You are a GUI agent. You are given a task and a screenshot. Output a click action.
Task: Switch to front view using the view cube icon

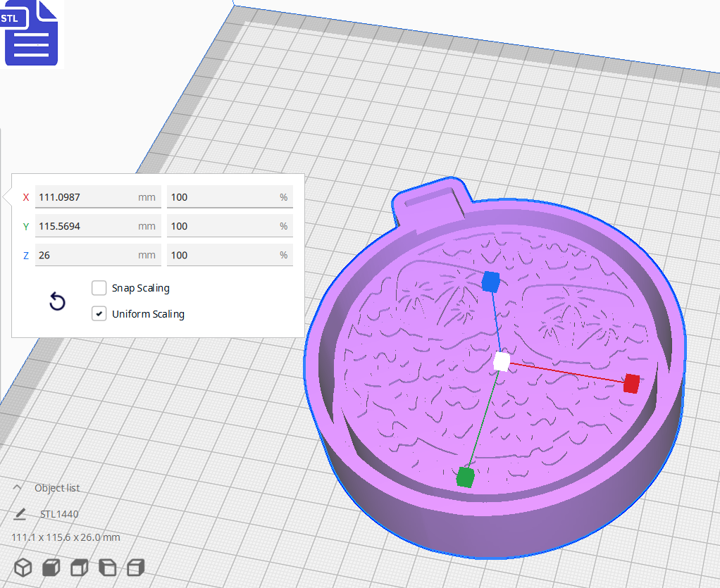(x=51, y=567)
